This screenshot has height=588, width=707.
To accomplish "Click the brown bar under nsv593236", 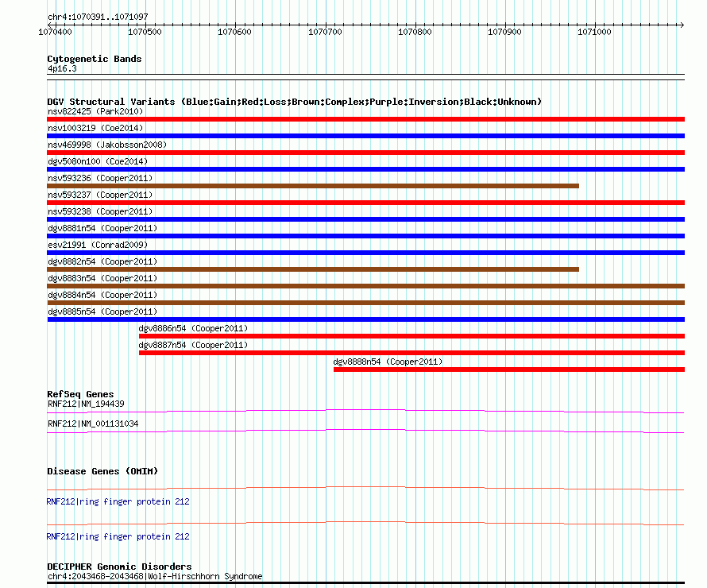I will point(313,186).
